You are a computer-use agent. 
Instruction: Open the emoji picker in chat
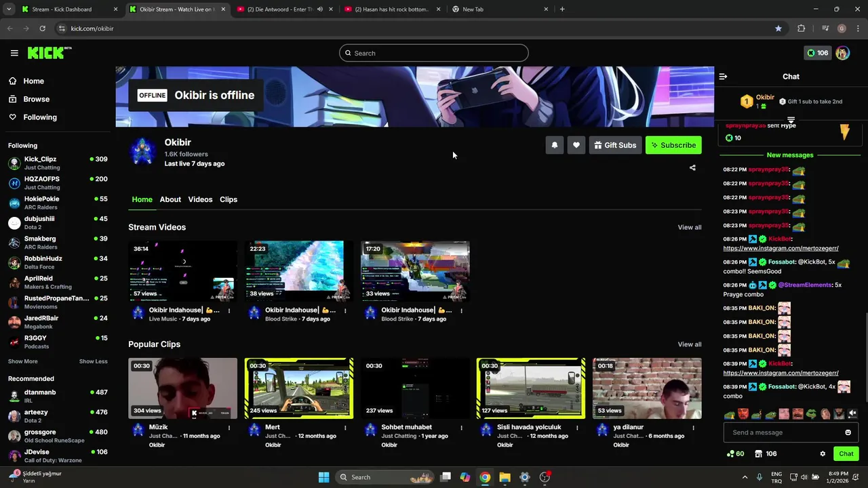click(848, 432)
